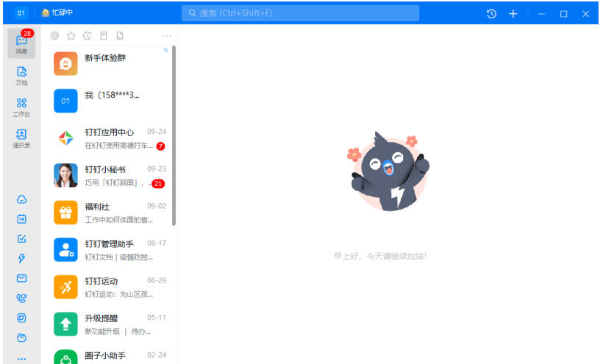The image size is (600, 364).
Task: Click the 福利社 gift box avatar
Action: click(65, 213)
